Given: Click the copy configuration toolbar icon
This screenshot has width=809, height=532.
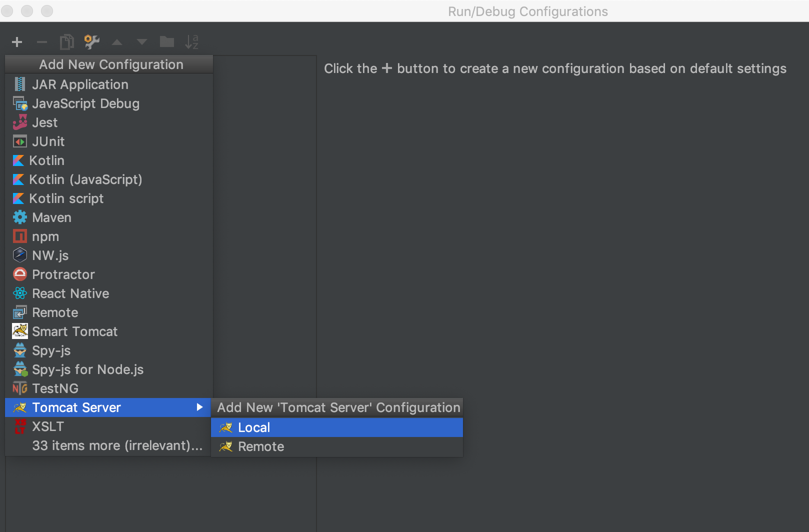Looking at the screenshot, I should (66, 42).
